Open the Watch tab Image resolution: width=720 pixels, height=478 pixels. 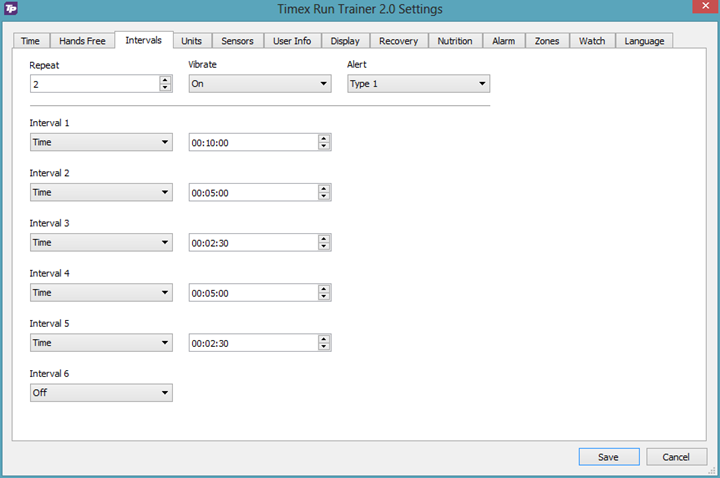tap(592, 41)
